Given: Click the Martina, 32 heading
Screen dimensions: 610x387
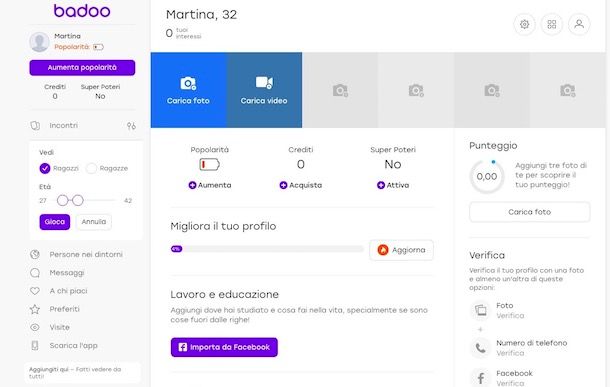Looking at the screenshot, I should coord(201,14).
